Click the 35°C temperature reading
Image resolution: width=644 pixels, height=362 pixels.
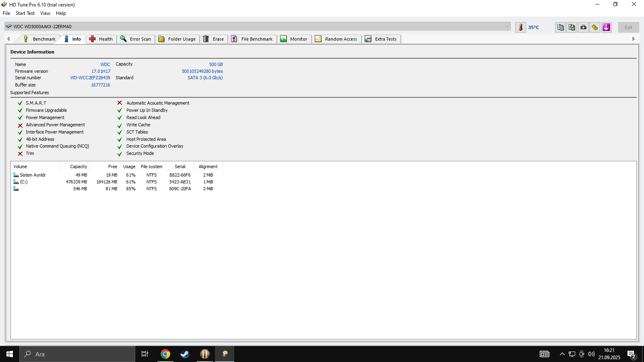coord(533,27)
